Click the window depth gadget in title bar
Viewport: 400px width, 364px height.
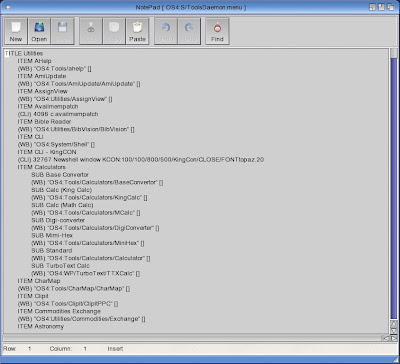tap(390, 7)
